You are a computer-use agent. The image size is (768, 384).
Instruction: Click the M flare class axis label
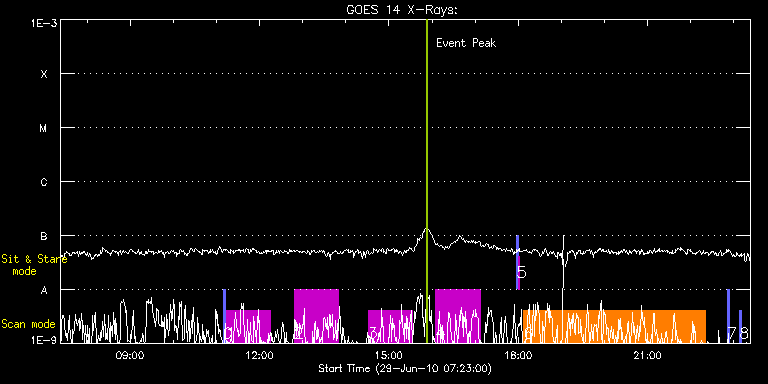coord(44,128)
